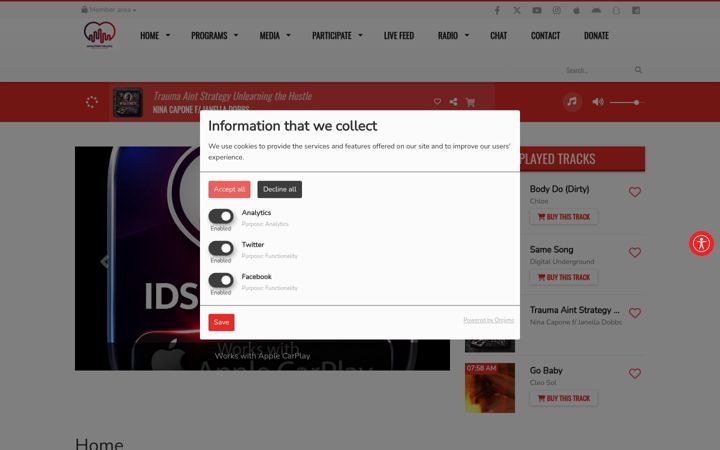Click the now-playing album art thumbnail
Screen dimensions: 720x450
(x=128, y=102)
